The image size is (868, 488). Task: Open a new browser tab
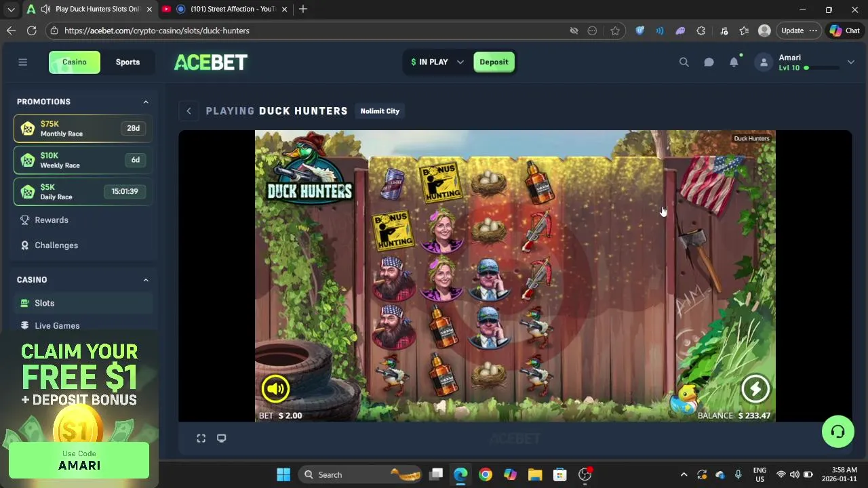point(303,9)
